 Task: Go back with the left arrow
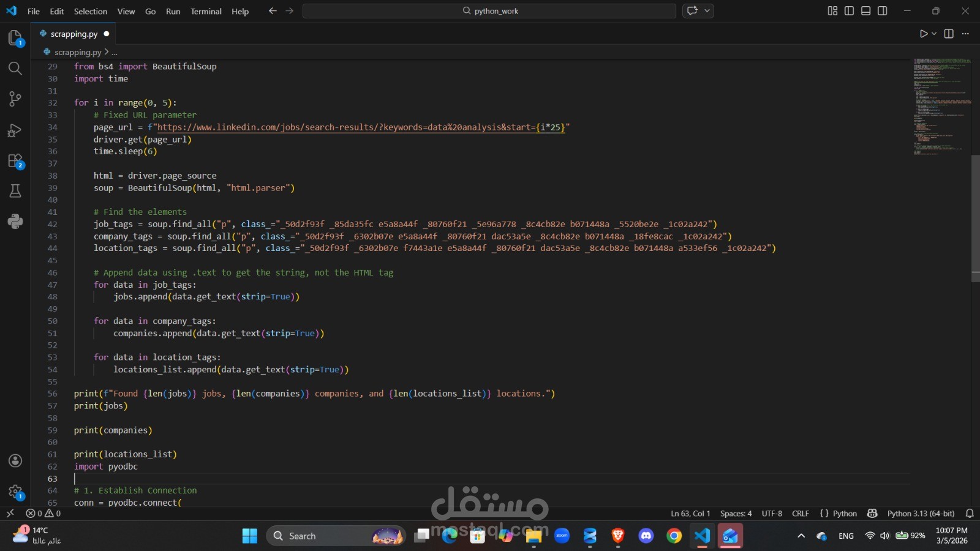pos(273,11)
